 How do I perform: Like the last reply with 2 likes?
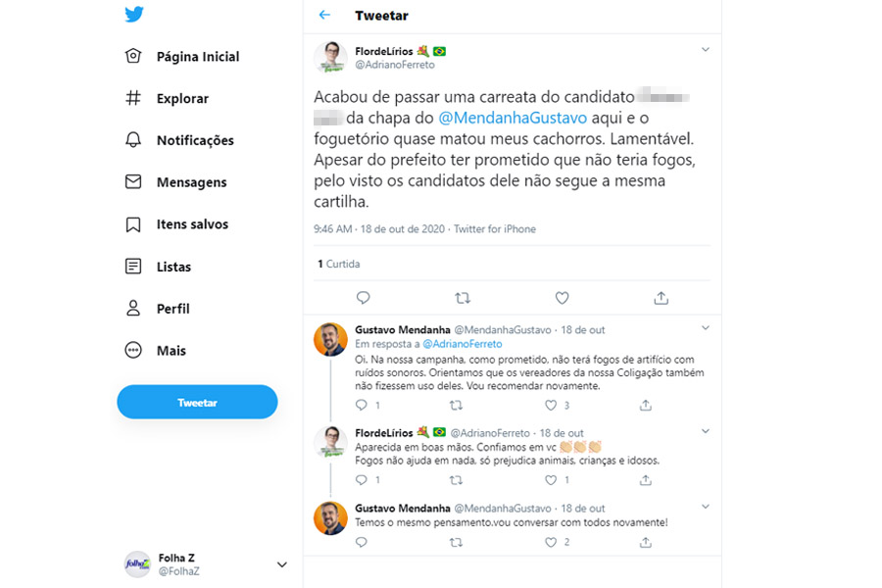click(551, 541)
